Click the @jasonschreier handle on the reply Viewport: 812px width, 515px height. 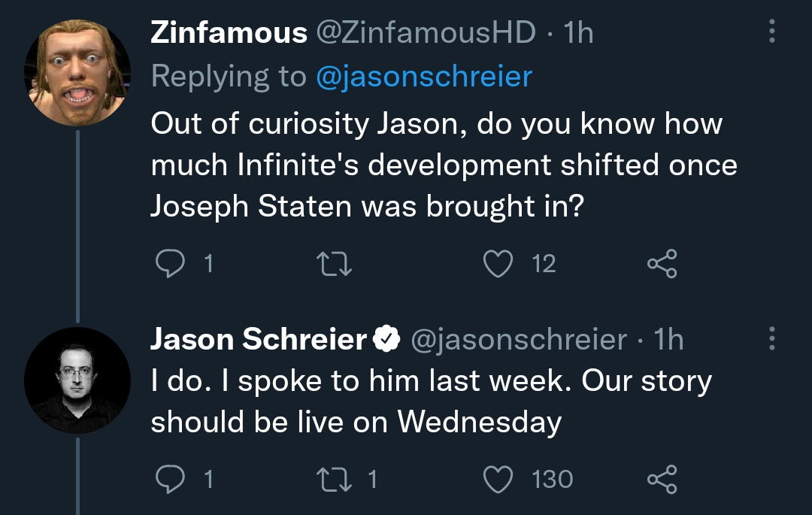click(x=518, y=340)
